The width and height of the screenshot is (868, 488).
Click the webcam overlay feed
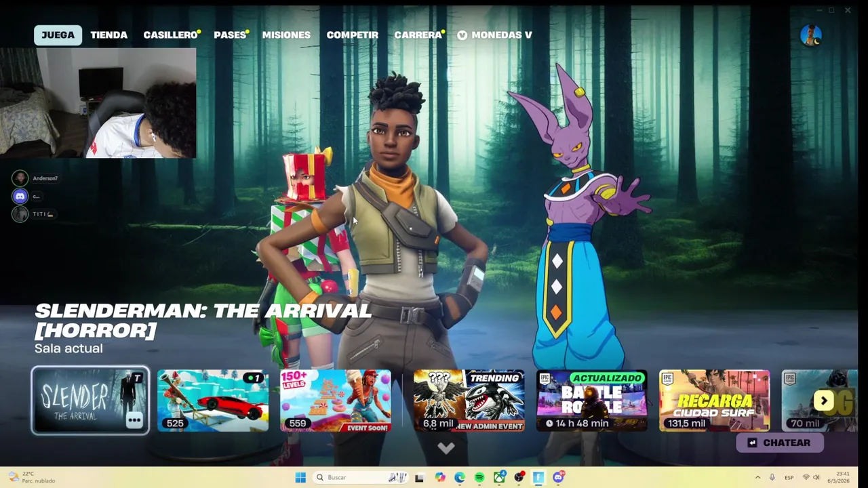(98, 102)
